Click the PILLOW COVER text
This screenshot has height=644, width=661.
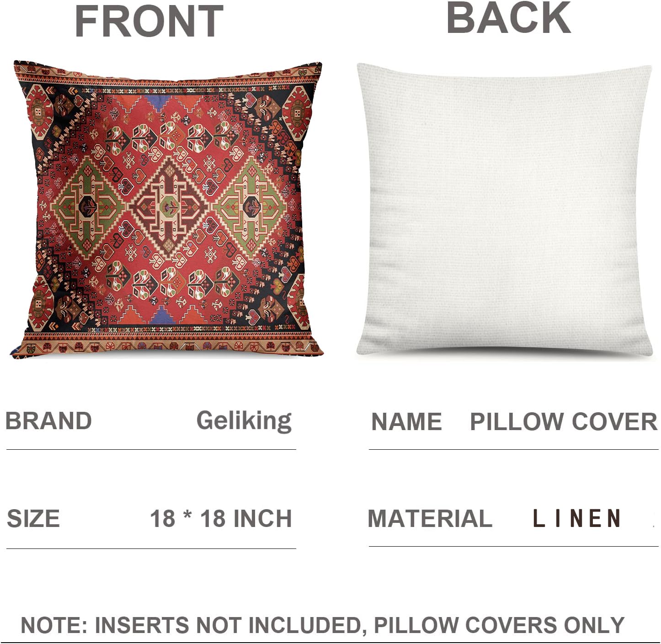(564, 421)
